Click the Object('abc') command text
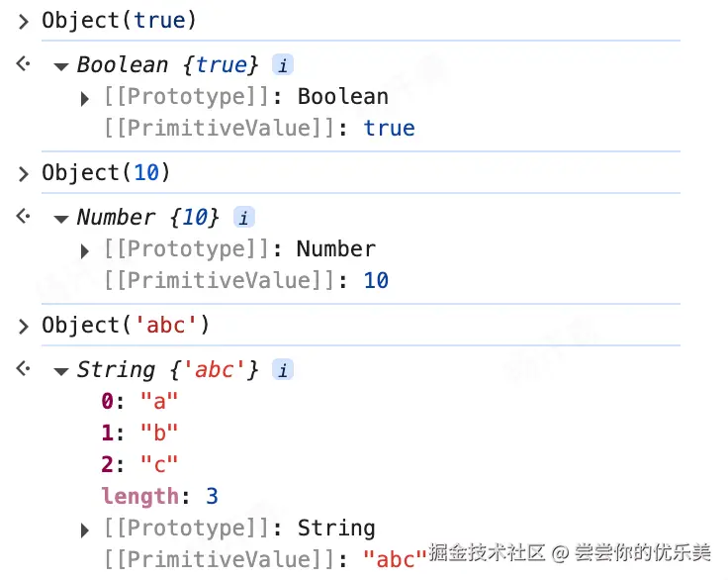 126,325
